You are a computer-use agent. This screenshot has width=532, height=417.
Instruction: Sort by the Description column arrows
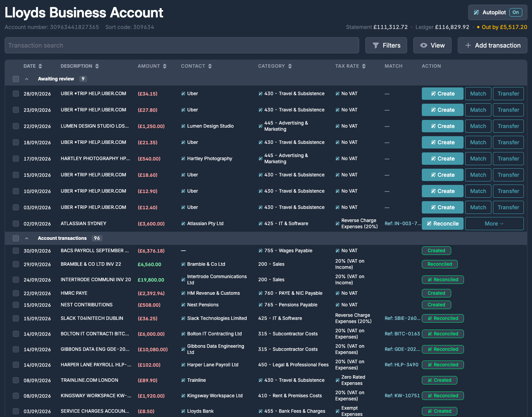97,66
